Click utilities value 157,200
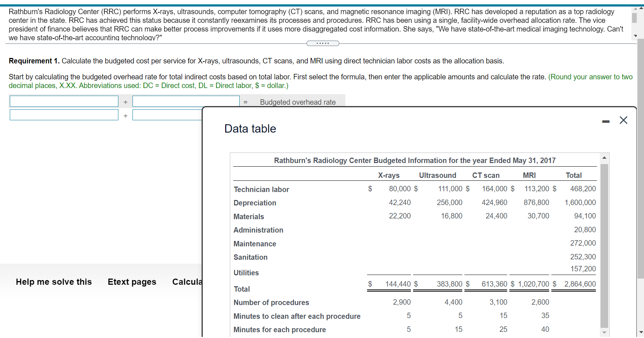 tap(583, 269)
